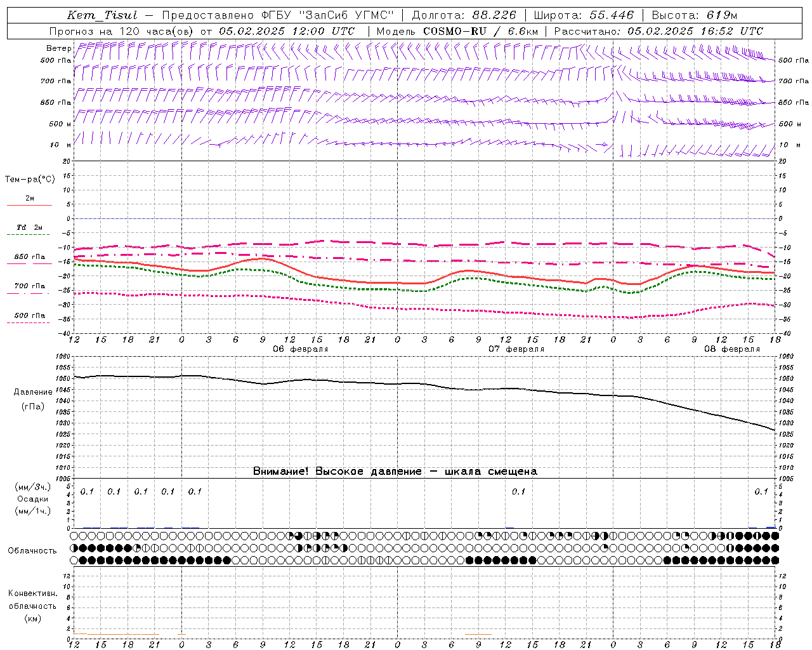This screenshot has height=650, width=812.
Task: Click the Облачность cloudiness label
Action: [x=32, y=550]
